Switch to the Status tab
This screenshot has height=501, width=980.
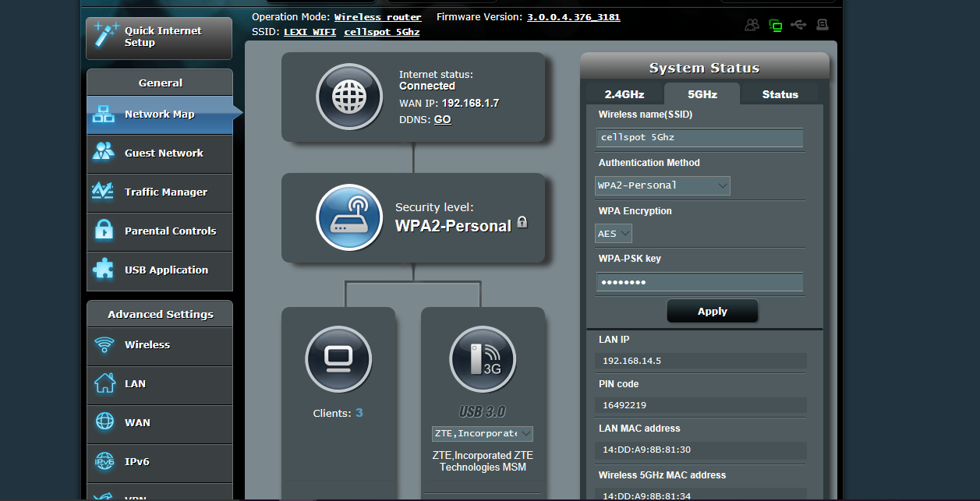tap(780, 94)
